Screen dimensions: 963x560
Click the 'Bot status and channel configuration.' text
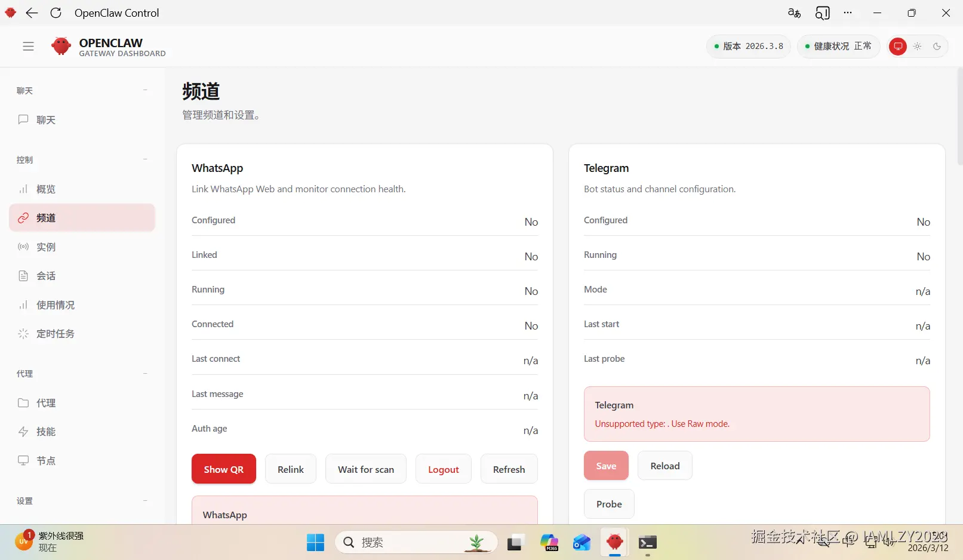tap(660, 189)
